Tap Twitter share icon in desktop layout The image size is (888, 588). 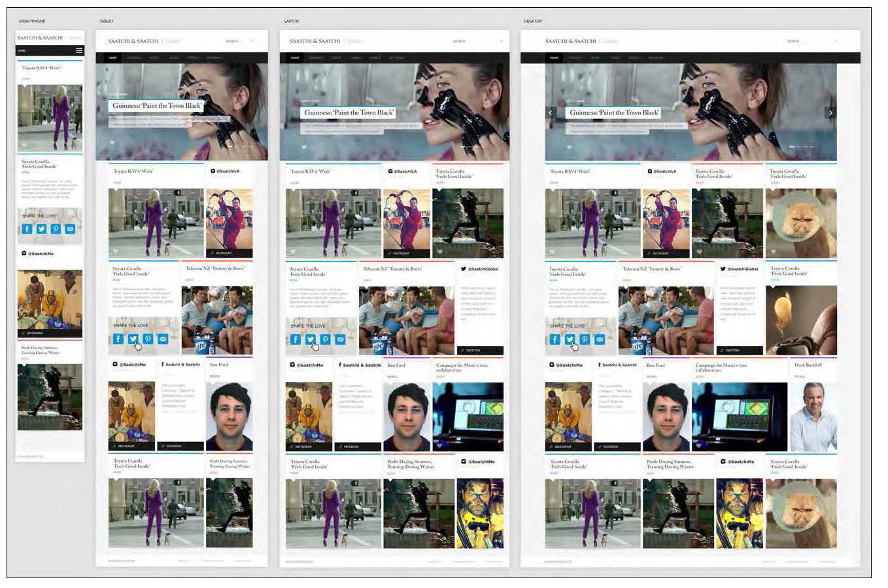[570, 339]
